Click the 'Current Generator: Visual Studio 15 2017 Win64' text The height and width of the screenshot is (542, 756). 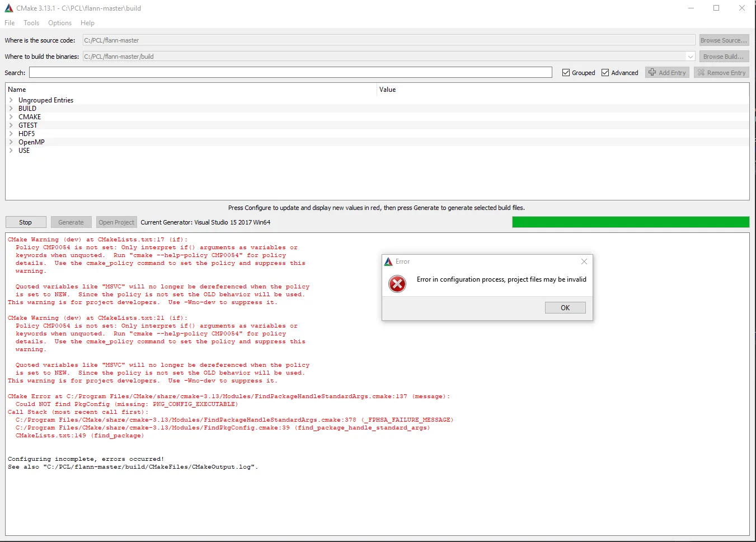pyautogui.click(x=205, y=222)
